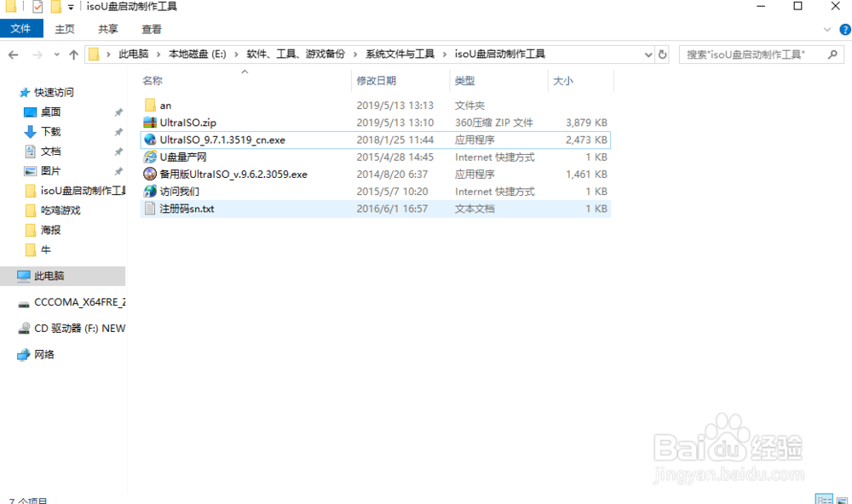Select the UltraISO.zip archive icon
Viewport: 852px width, 504px height.
coord(150,123)
